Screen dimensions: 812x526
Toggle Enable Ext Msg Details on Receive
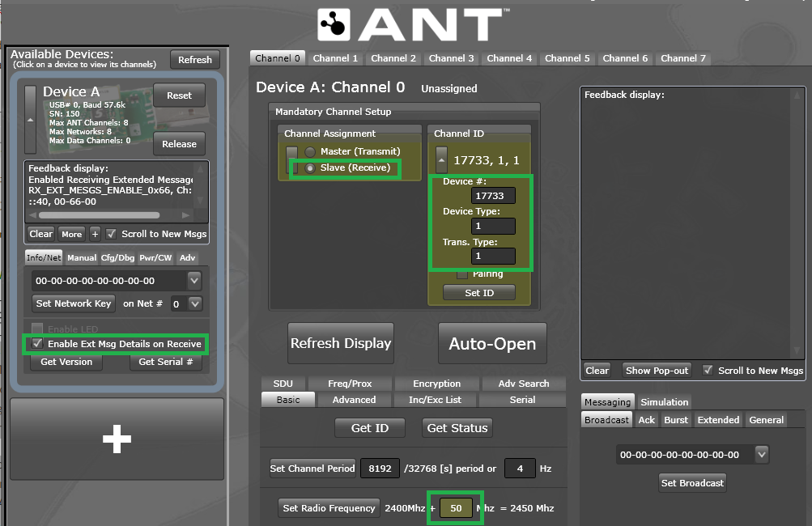point(37,343)
